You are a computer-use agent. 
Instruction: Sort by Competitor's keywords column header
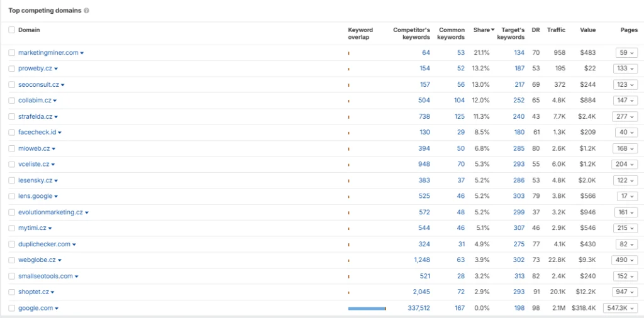pyautogui.click(x=411, y=34)
